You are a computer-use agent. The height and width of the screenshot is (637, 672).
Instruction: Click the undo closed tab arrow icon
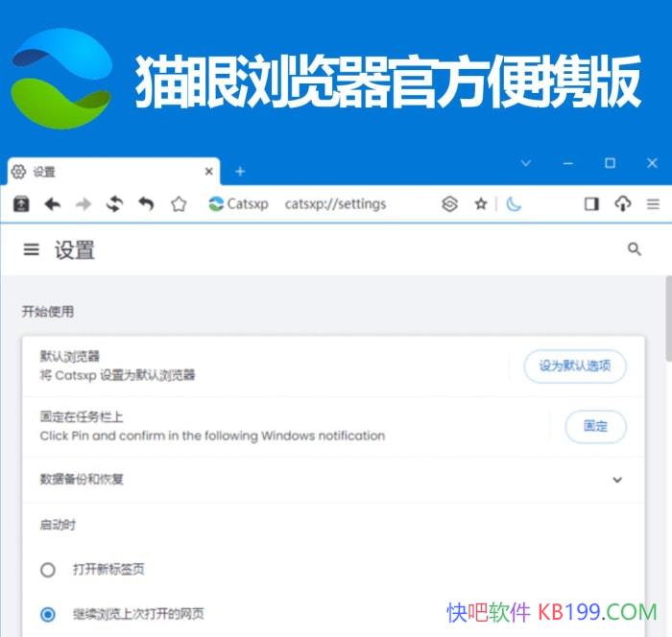click(146, 204)
